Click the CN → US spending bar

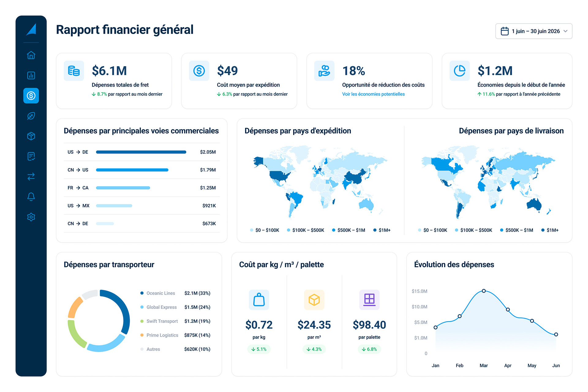pos(132,170)
